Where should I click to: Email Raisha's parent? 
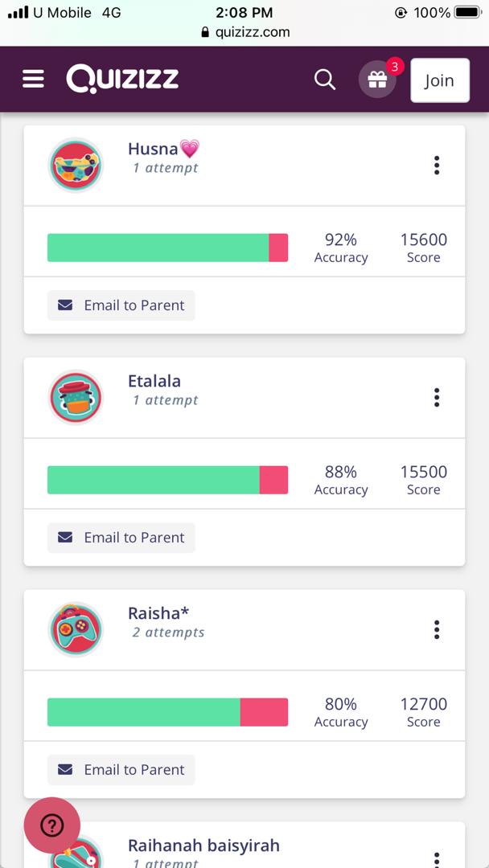[x=121, y=770]
